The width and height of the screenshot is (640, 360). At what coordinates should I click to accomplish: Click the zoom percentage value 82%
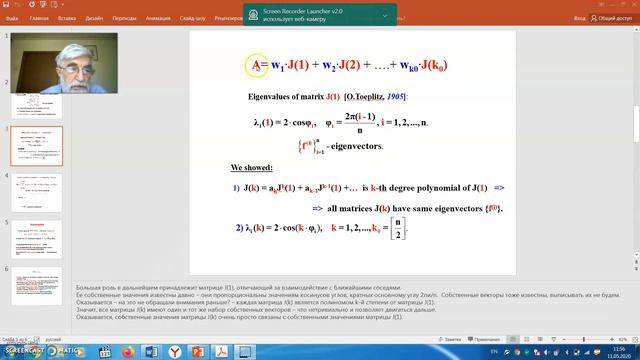[x=623, y=340]
